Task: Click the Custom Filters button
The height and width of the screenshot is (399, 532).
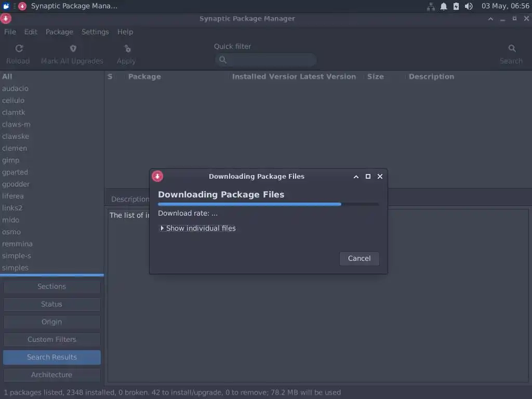Action: pos(52,340)
